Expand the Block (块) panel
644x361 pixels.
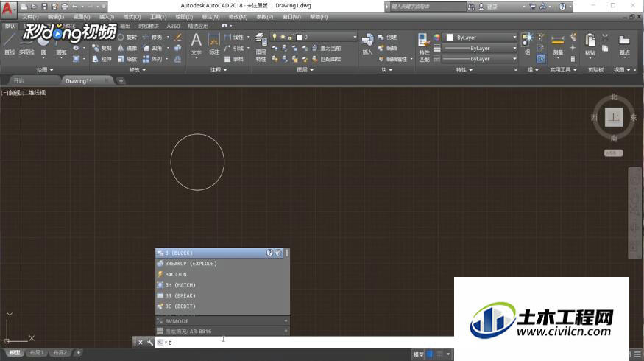[x=386, y=70]
